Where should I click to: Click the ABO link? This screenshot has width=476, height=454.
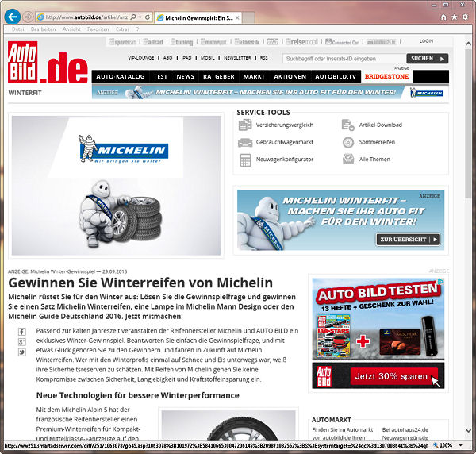coord(167,58)
